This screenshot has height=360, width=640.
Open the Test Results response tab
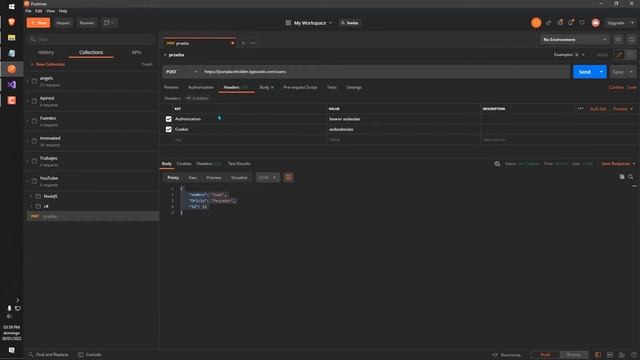pos(239,164)
